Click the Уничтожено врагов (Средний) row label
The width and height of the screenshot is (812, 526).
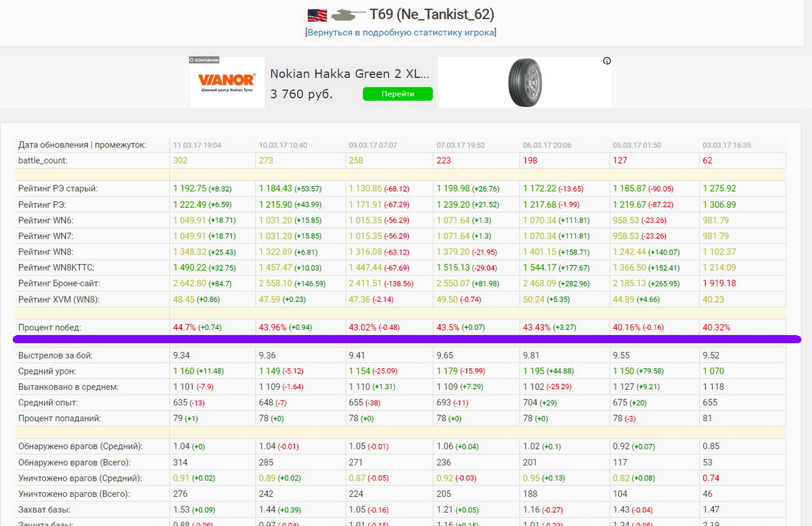81,478
